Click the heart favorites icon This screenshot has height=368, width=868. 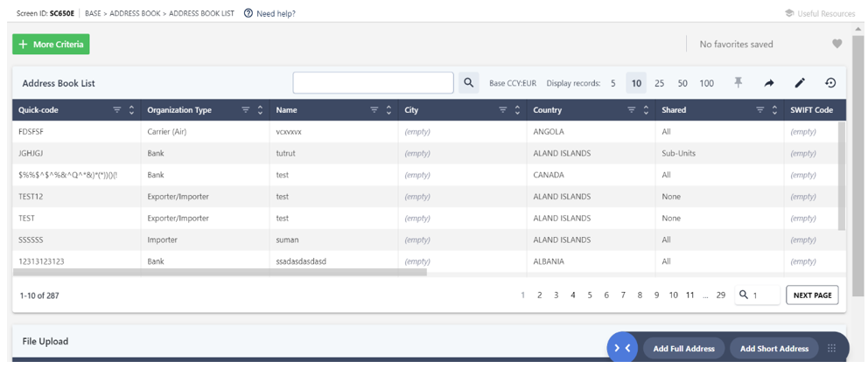tap(837, 44)
